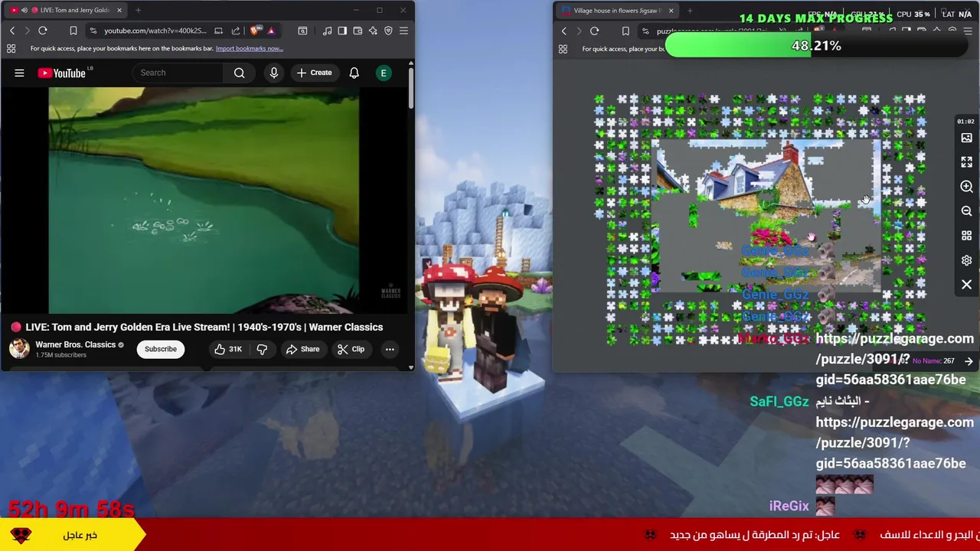Image resolution: width=980 pixels, height=551 pixels.
Task: Arrange puzzle pieces with grid icon
Action: click(x=966, y=236)
